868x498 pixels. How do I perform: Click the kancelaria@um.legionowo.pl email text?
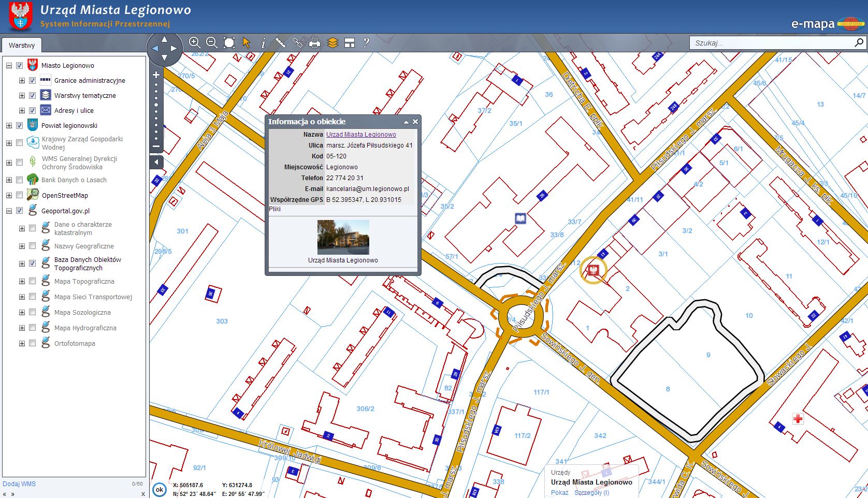pos(368,189)
